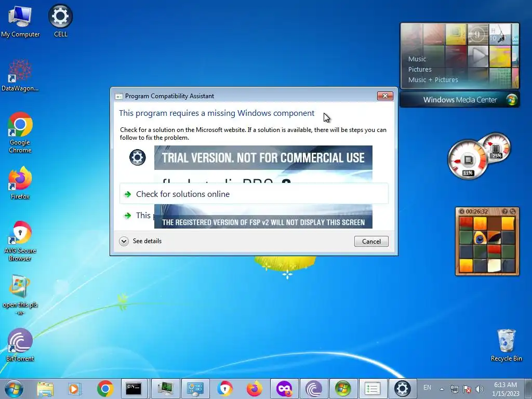The height and width of the screenshot is (399, 532).
Task: Select the AVG Secure Browser desktop shortcut
Action: (20, 241)
